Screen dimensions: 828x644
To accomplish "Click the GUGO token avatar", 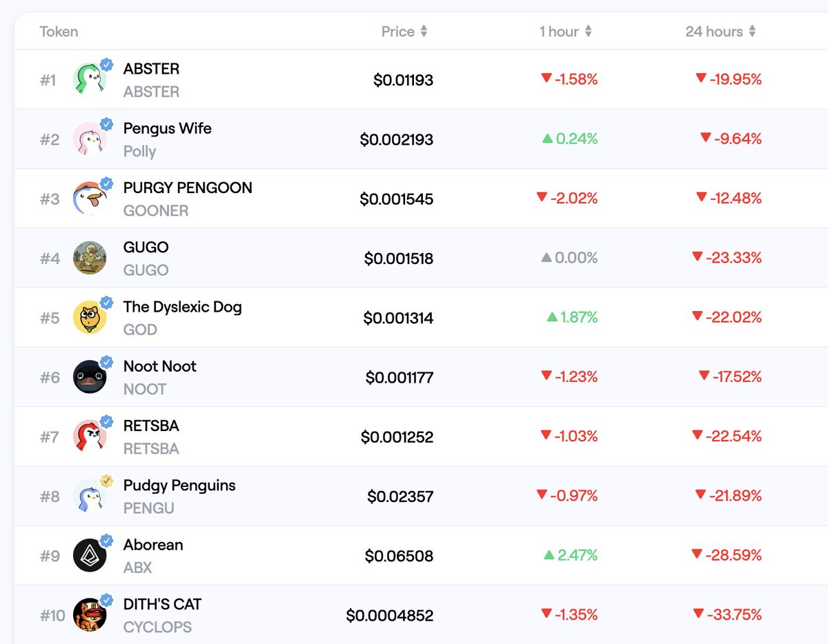I will 90,258.
